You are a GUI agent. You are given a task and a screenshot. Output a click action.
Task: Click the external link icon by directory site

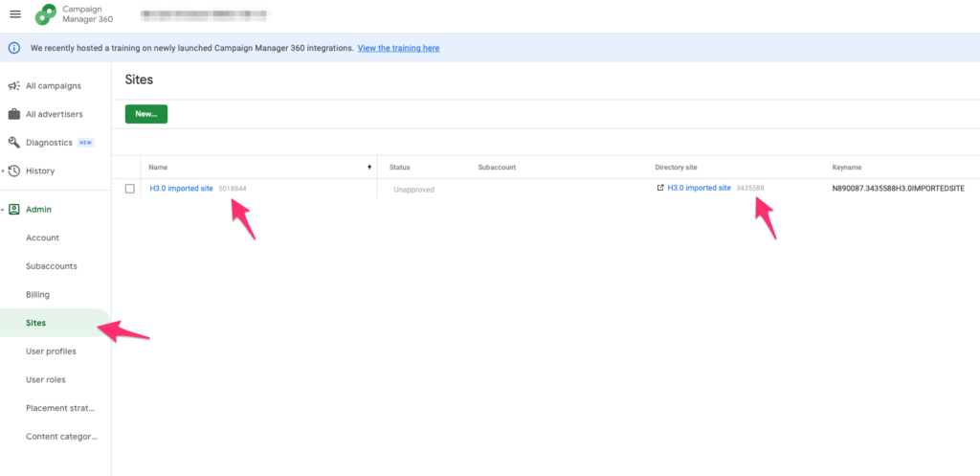point(660,188)
